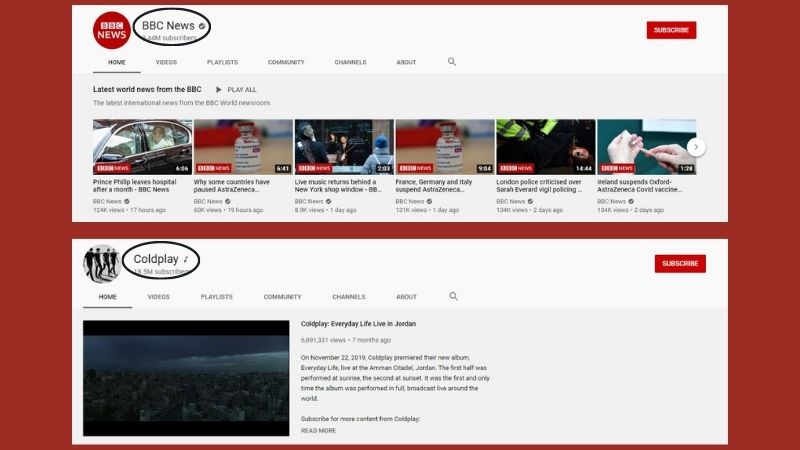Screen dimensions: 800x450
Task: Open the BBC News About tab
Action: coord(406,62)
